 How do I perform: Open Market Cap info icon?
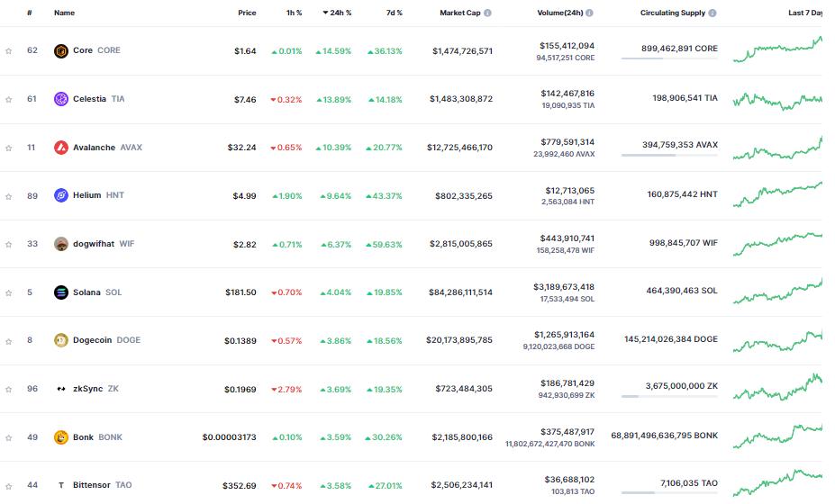(x=487, y=13)
